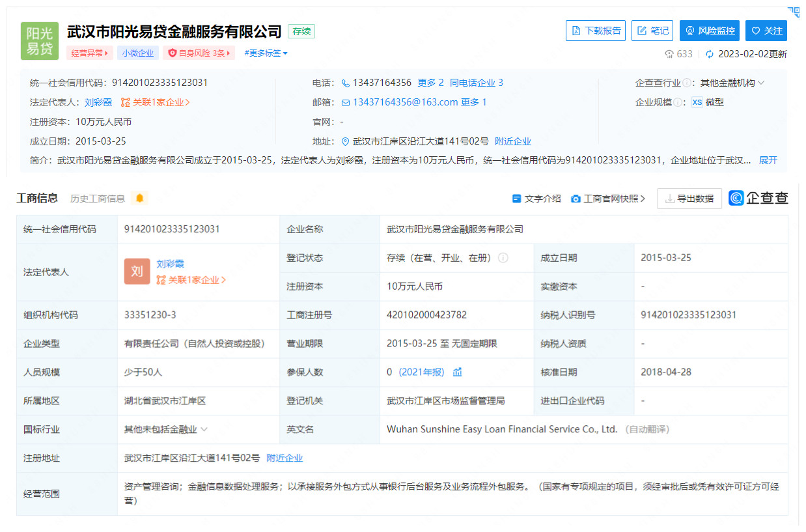
Task: Click the approval date 2018-04-28
Action: 666,372
